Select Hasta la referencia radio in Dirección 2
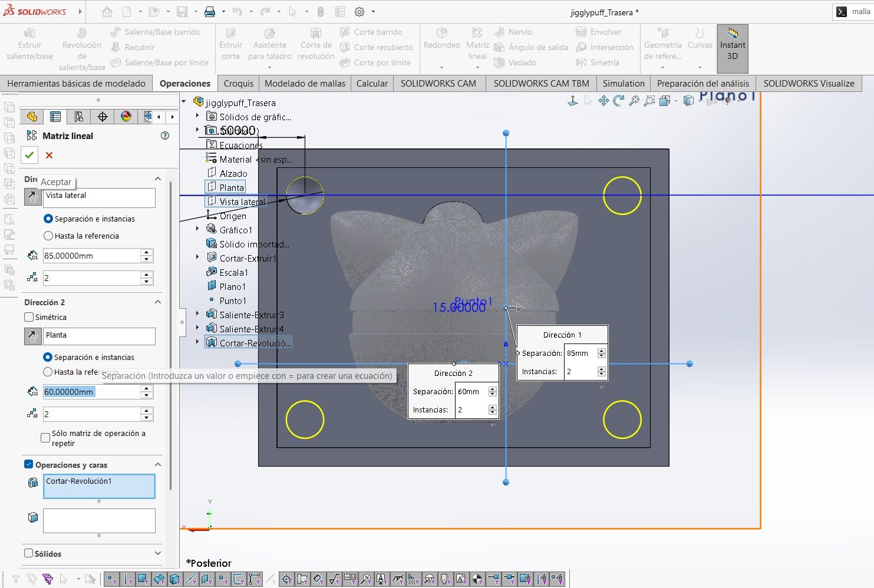Image resolution: width=874 pixels, height=588 pixels. pyautogui.click(x=48, y=372)
